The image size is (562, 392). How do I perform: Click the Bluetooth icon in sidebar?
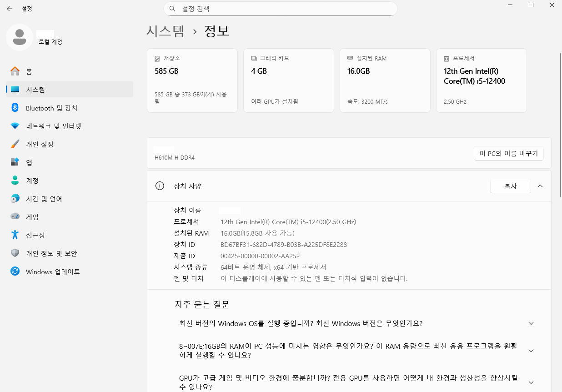15,108
